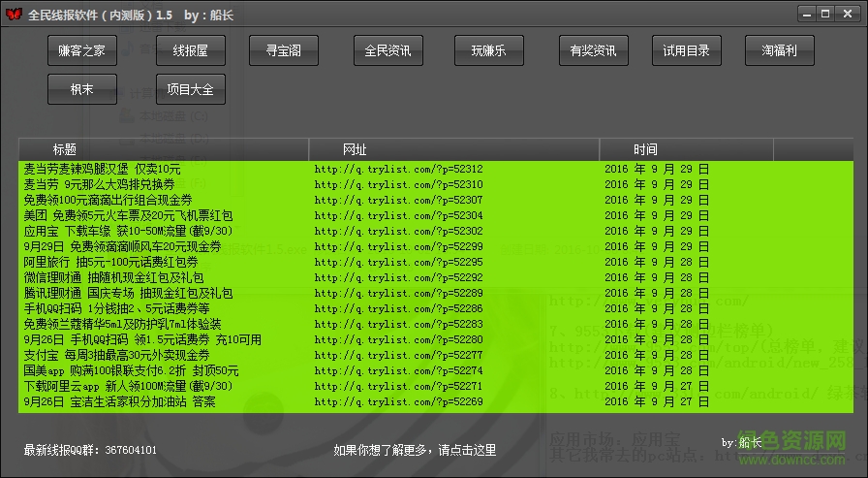Select the 寻宝阁 button
This screenshot has height=478, width=868.
[x=284, y=50]
